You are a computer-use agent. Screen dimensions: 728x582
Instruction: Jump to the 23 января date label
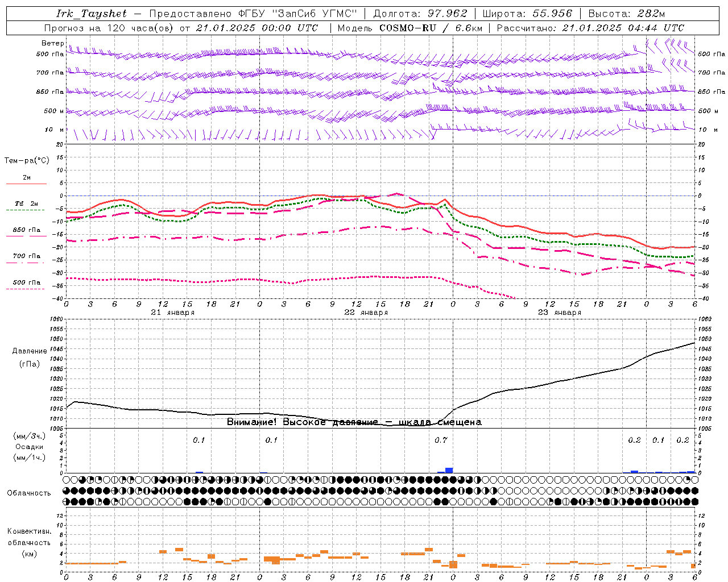[559, 313]
